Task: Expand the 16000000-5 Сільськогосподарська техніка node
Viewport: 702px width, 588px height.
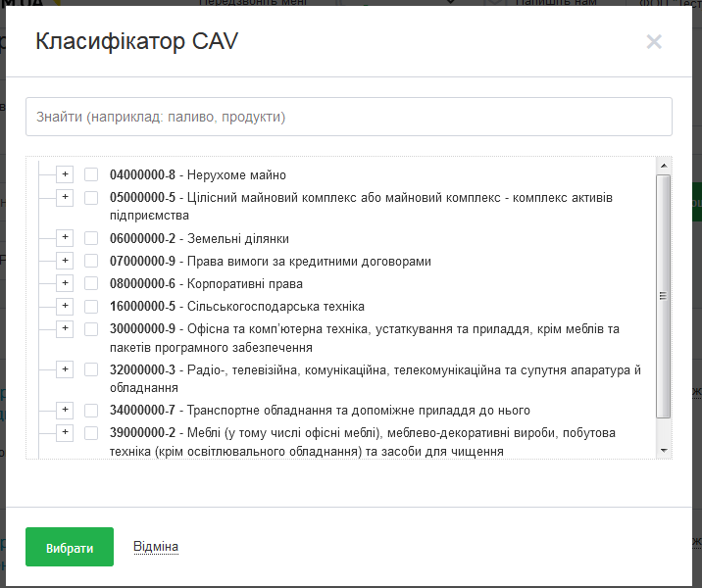Action: (65, 306)
